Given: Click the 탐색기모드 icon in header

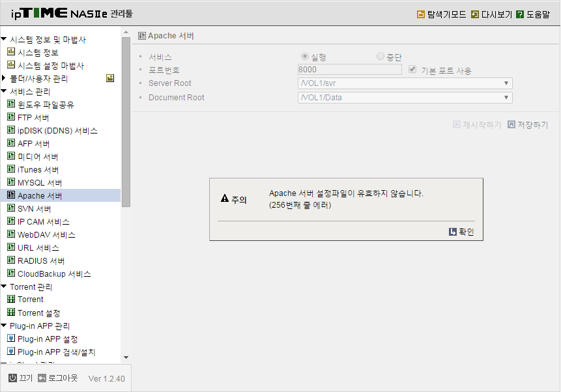Looking at the screenshot, I should point(421,14).
